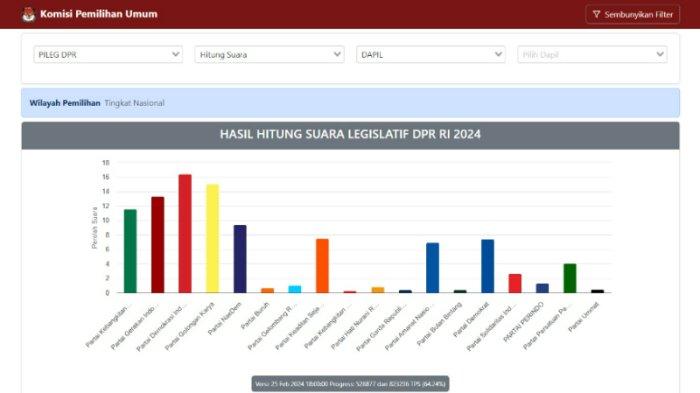Click the KPU garuda logo

tap(29, 14)
